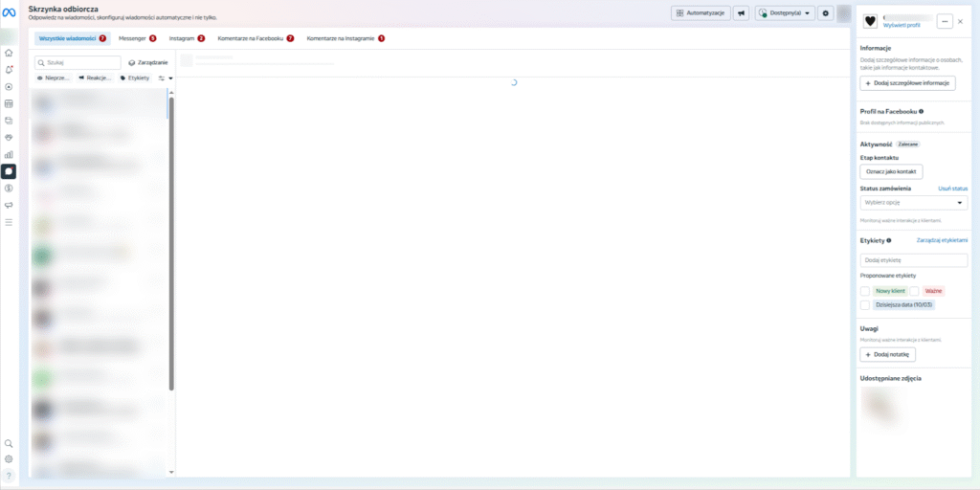The height and width of the screenshot is (490, 980).
Task: Click conversation list scrollbar up arrow
Action: pos(171,93)
